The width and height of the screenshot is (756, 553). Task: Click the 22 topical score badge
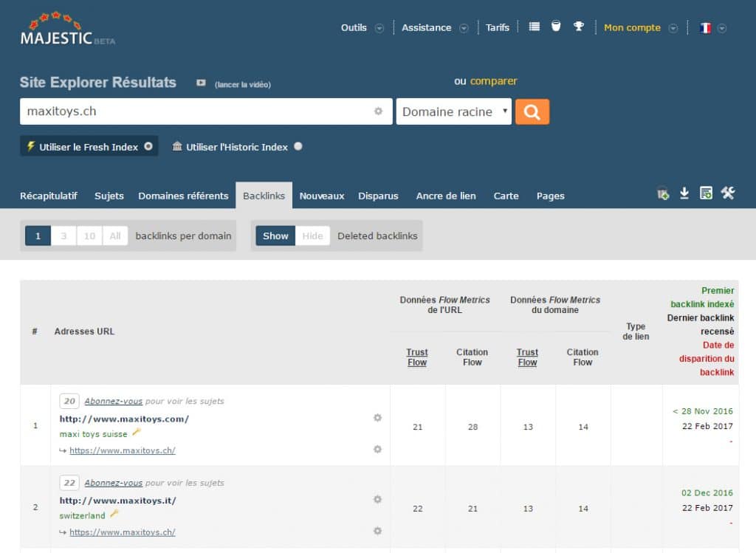coord(69,483)
